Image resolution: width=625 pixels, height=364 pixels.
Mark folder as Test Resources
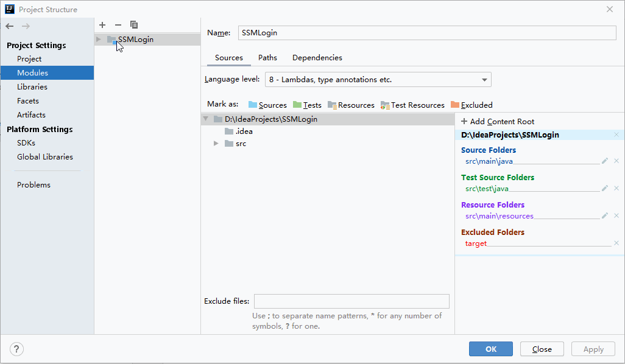(x=412, y=105)
